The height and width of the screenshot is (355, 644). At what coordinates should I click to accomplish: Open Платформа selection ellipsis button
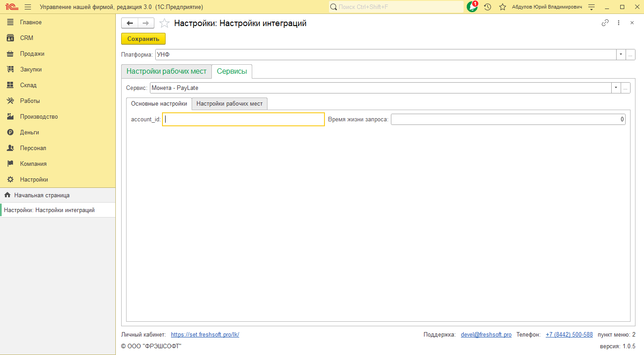point(631,54)
